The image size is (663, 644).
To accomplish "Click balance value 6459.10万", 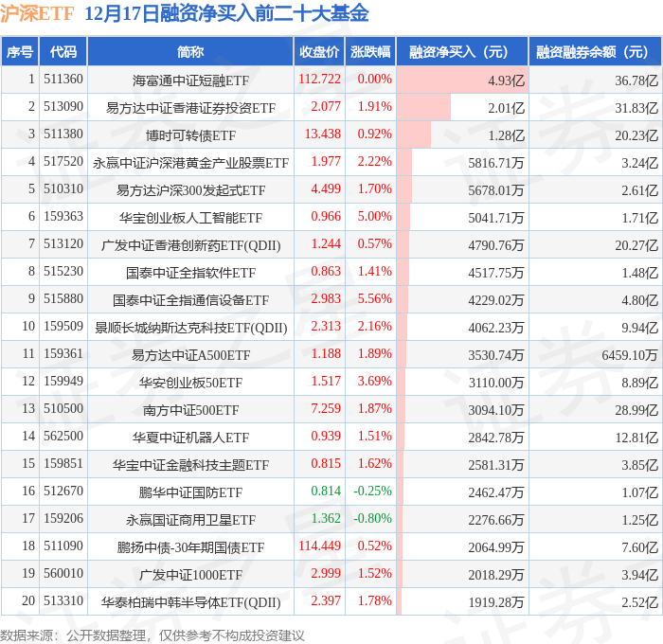I will 630,355.
